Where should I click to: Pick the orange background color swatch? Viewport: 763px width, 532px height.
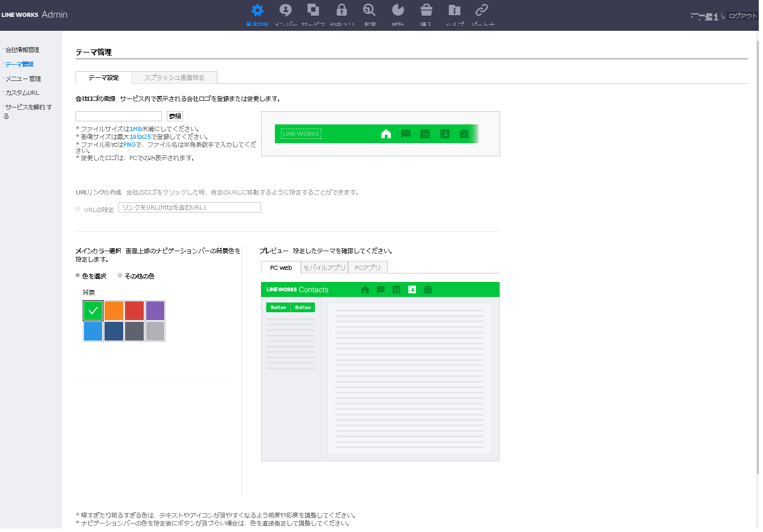(114, 310)
